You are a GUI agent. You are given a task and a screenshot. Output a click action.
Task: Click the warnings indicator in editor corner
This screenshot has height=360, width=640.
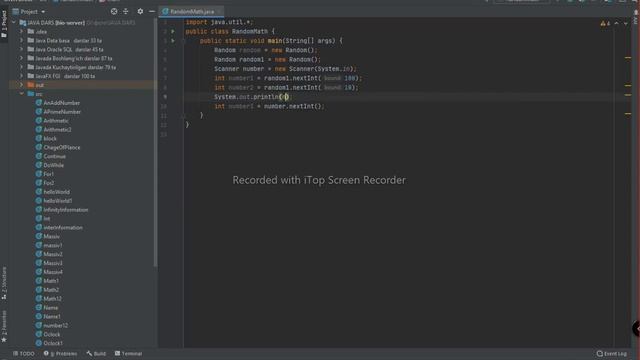[605, 24]
